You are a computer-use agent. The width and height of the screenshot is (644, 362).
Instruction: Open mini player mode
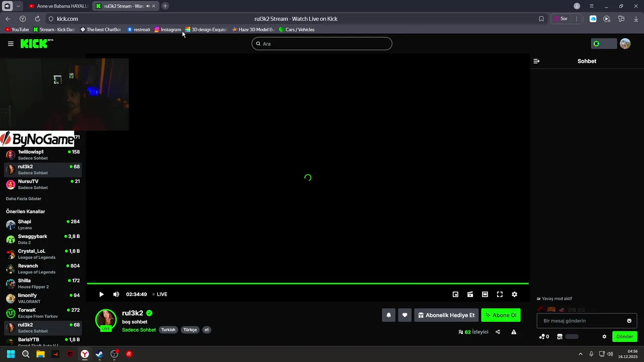tap(455, 295)
